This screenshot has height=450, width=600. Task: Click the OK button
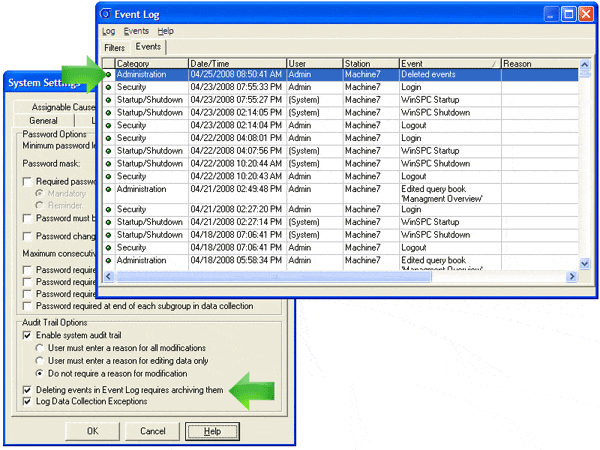click(92, 431)
